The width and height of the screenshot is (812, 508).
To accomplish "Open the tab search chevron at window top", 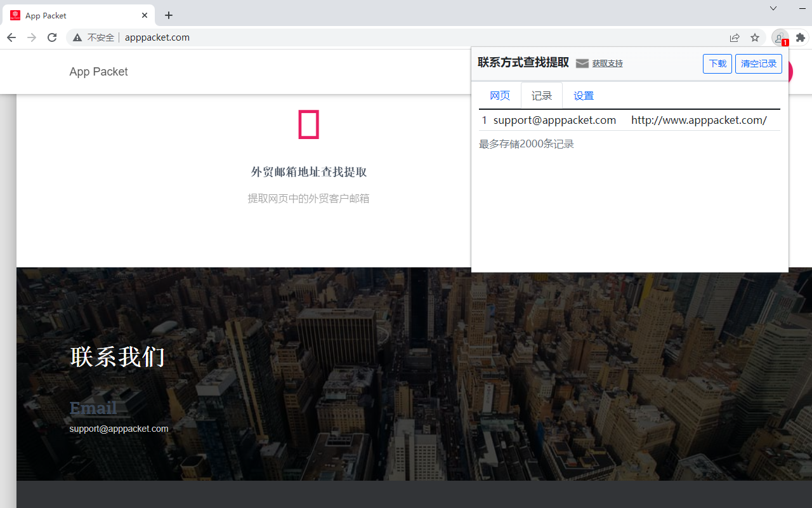I will [x=773, y=8].
